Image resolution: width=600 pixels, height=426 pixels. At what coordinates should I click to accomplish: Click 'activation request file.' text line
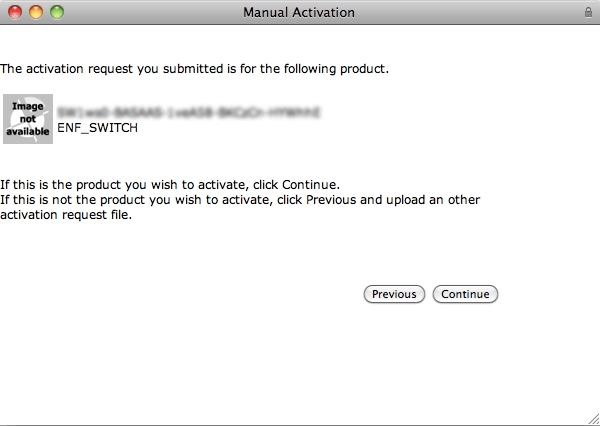pyautogui.click(x=66, y=215)
